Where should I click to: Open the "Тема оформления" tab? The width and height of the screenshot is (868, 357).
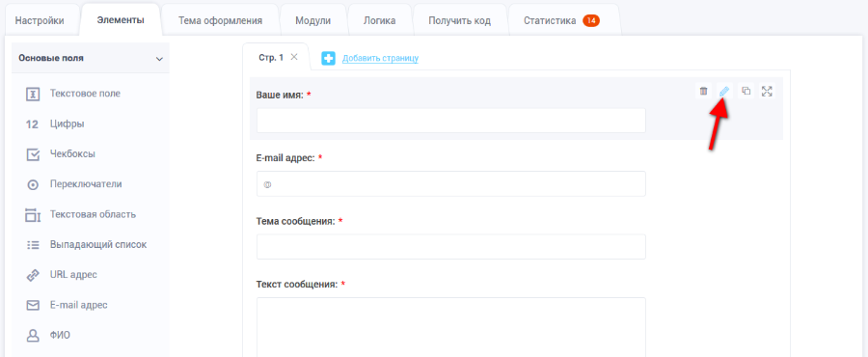[x=220, y=21]
